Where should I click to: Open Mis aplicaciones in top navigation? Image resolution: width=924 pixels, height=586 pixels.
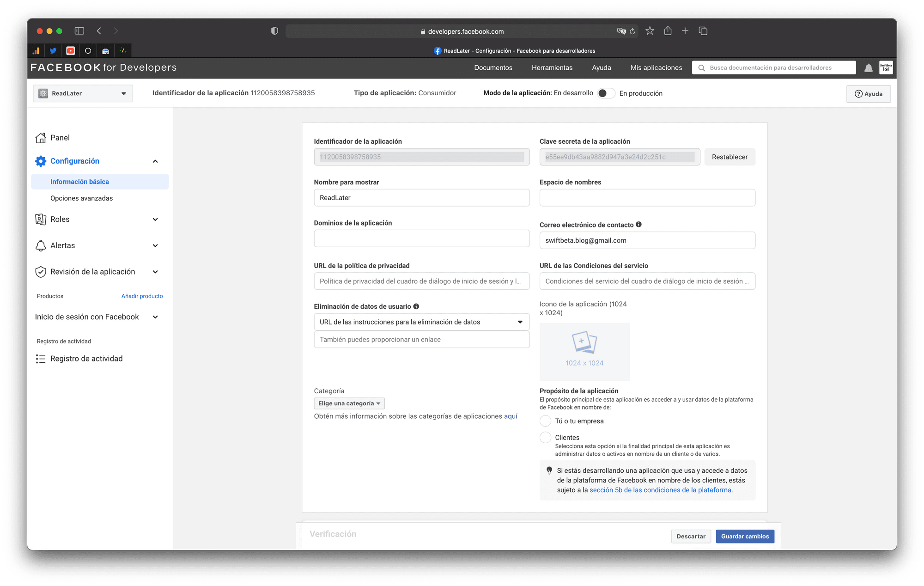coord(657,67)
